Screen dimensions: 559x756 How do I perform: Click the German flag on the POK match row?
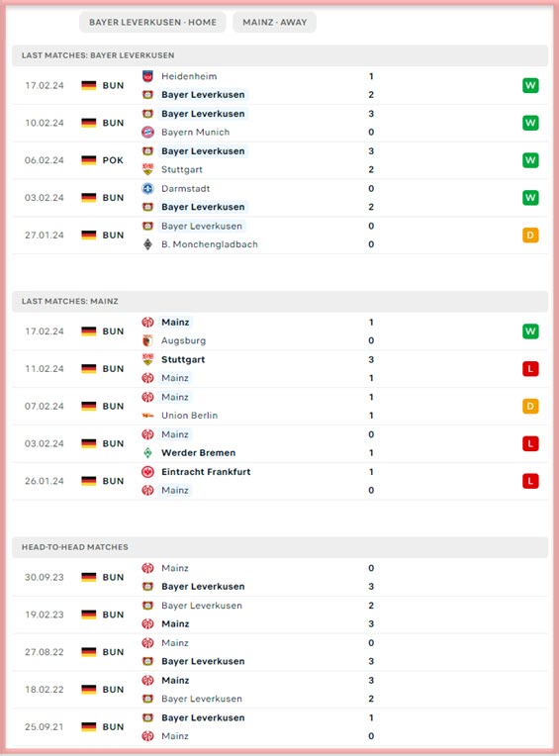click(x=89, y=160)
